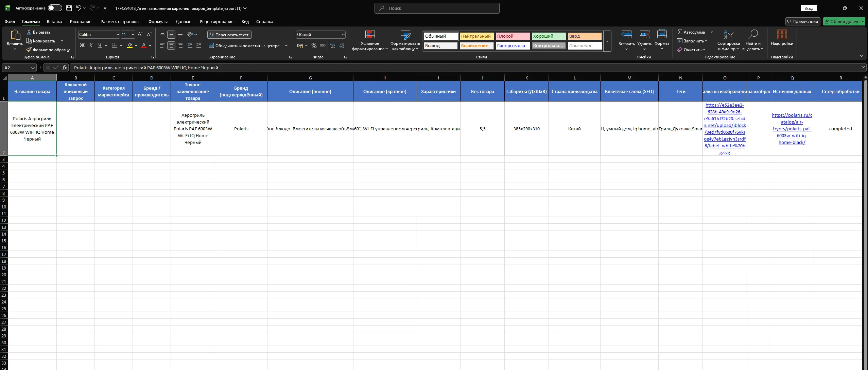868x370 pixels.
Task: Click the Undo arrow icon
Action: 79,8
